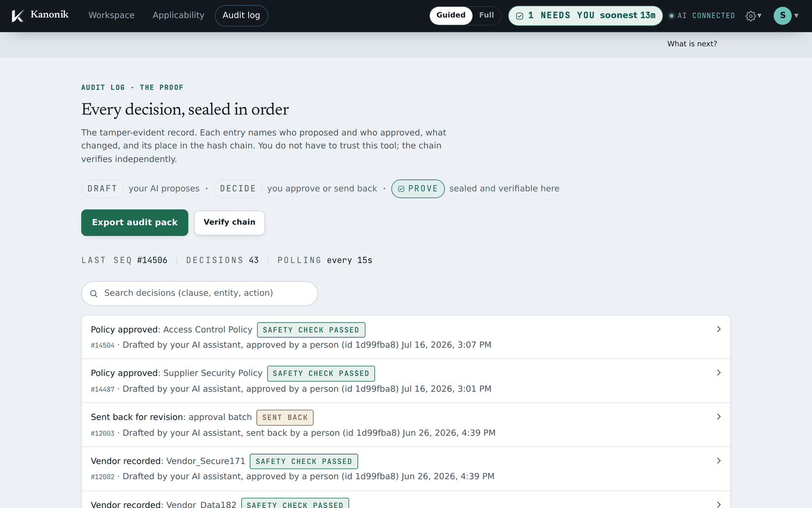Open the user avatar S menu
This screenshot has height=508, width=812.
pyautogui.click(x=783, y=16)
